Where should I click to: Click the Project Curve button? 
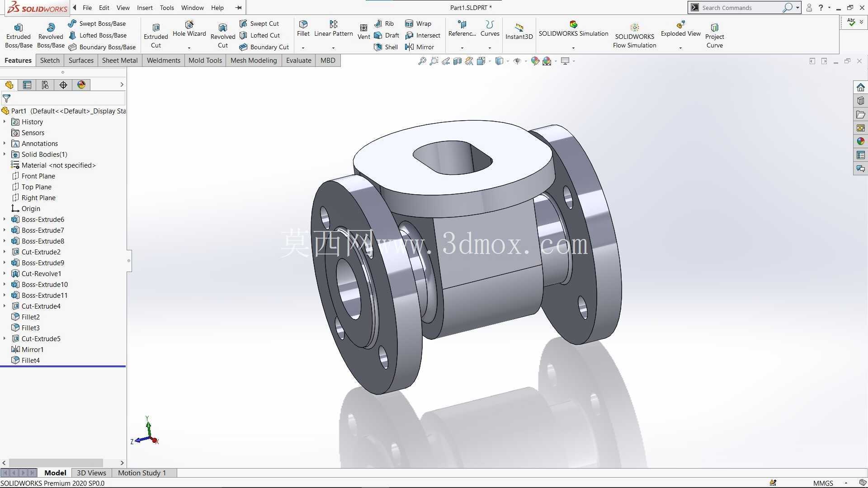tap(714, 36)
